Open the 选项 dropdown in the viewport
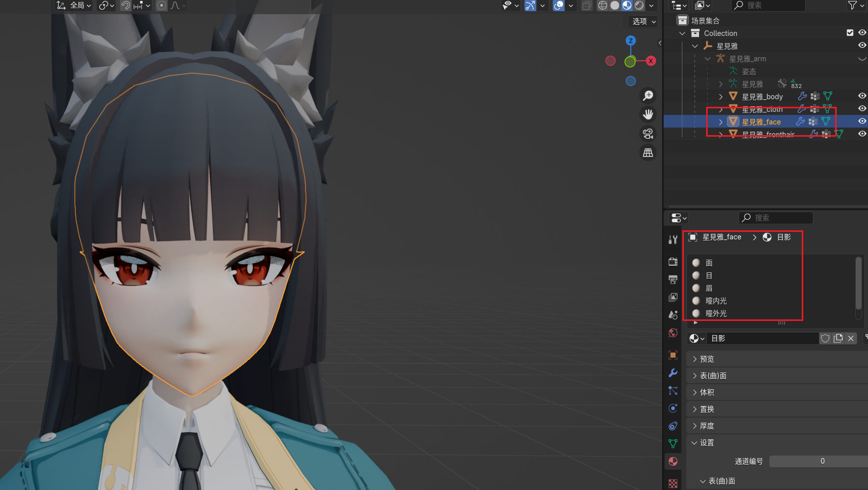This screenshot has height=490, width=868. [x=643, y=21]
